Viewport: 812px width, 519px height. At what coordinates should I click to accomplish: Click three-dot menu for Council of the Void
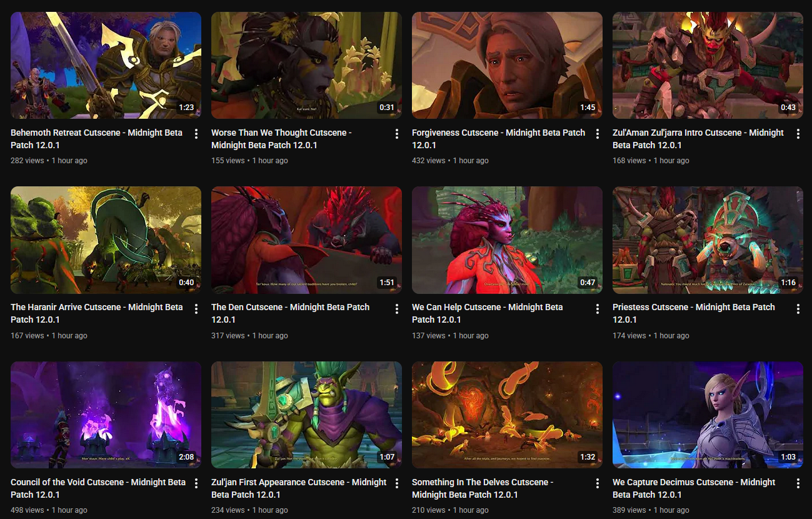point(196,483)
